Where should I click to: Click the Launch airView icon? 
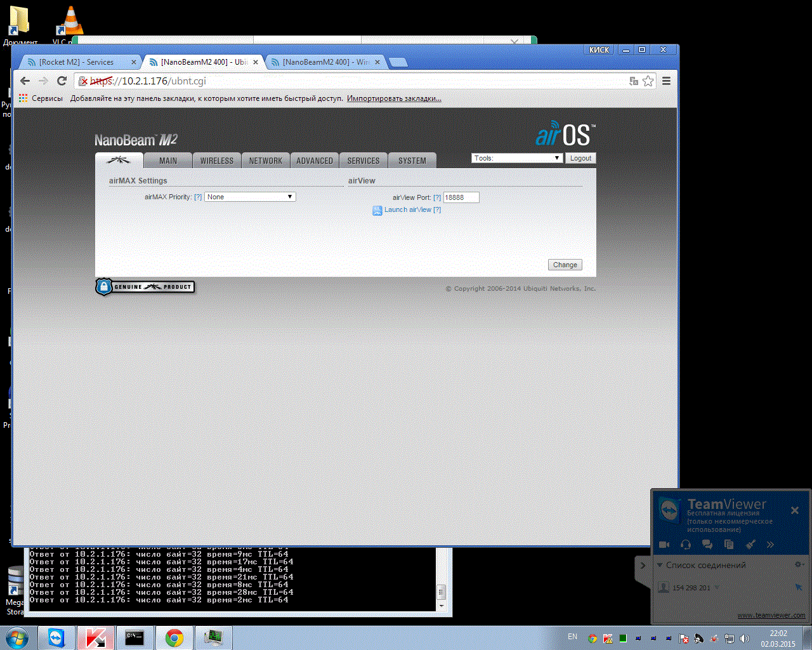tap(377, 210)
